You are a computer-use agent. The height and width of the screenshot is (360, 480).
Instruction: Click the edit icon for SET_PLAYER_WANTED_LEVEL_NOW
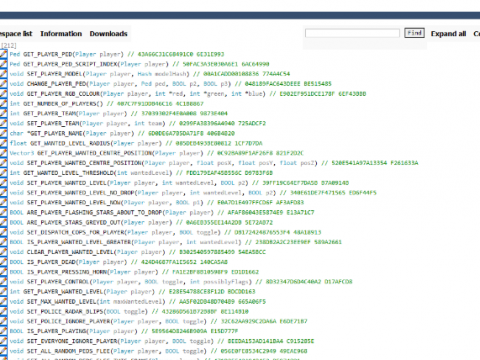click(3, 202)
